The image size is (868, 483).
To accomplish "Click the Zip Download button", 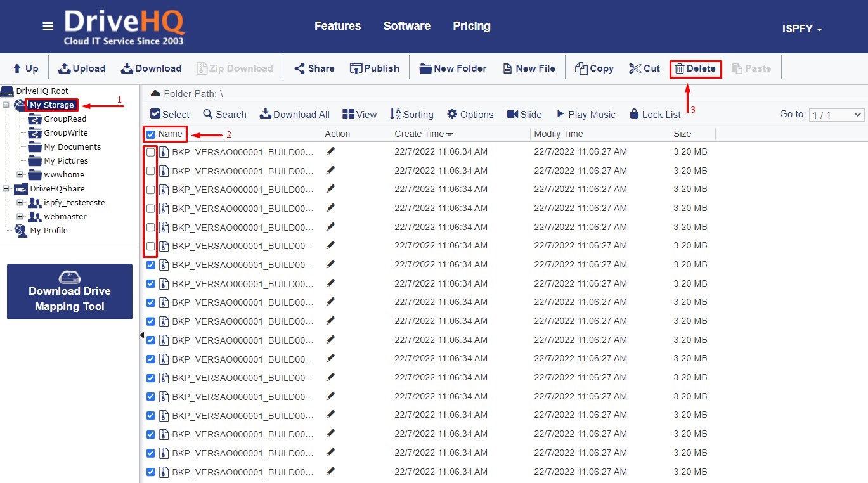I will pos(235,68).
